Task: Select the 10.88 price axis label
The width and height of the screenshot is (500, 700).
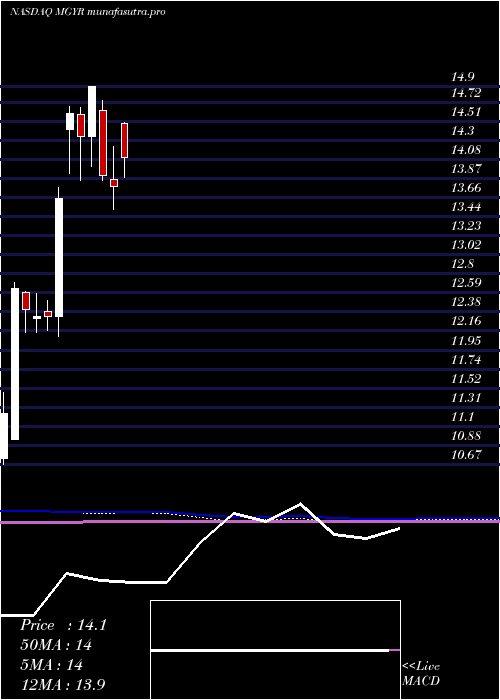Action: click(466, 436)
